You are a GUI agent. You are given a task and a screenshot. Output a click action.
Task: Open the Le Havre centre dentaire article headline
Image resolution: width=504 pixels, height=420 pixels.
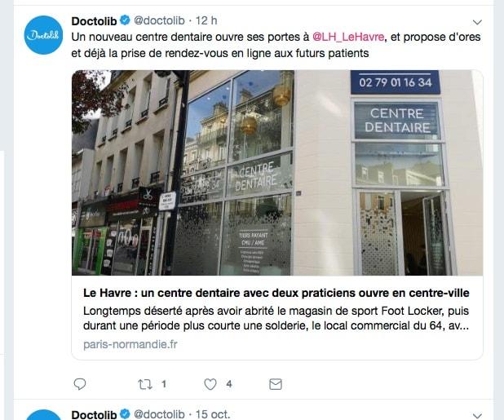(x=276, y=293)
